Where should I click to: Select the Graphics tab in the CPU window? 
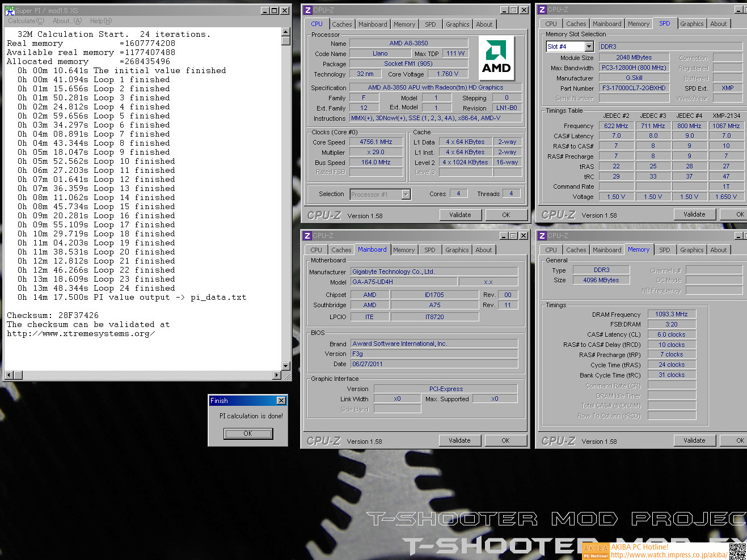(458, 24)
